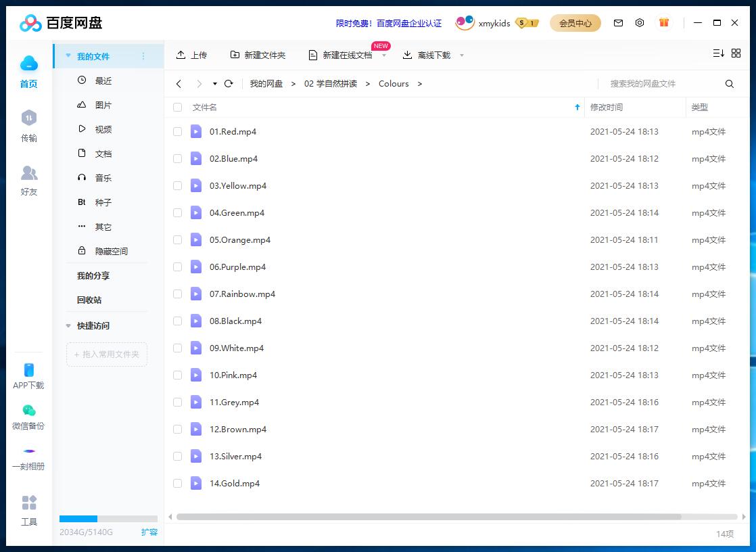The width and height of the screenshot is (756, 552).
Task: Open the Friends (好友) sidebar icon
Action: point(28,180)
